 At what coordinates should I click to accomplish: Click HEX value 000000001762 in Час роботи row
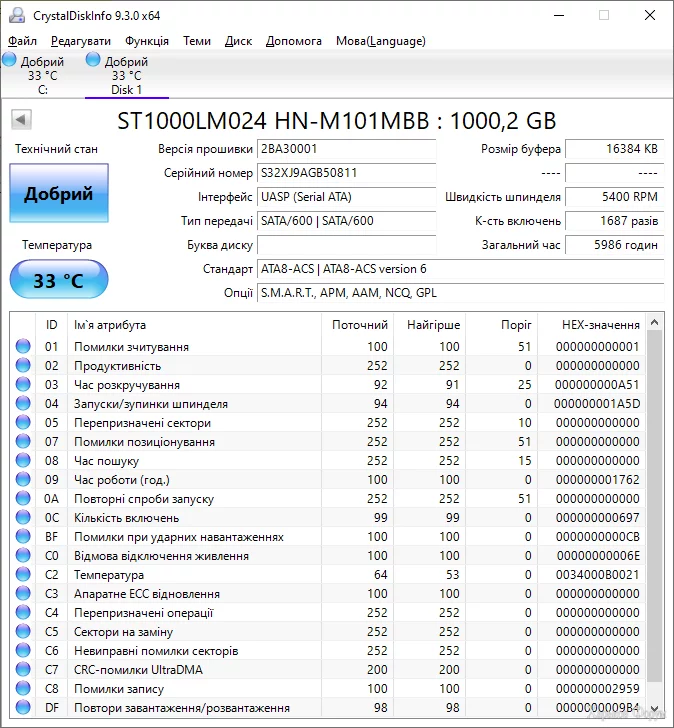click(598, 480)
